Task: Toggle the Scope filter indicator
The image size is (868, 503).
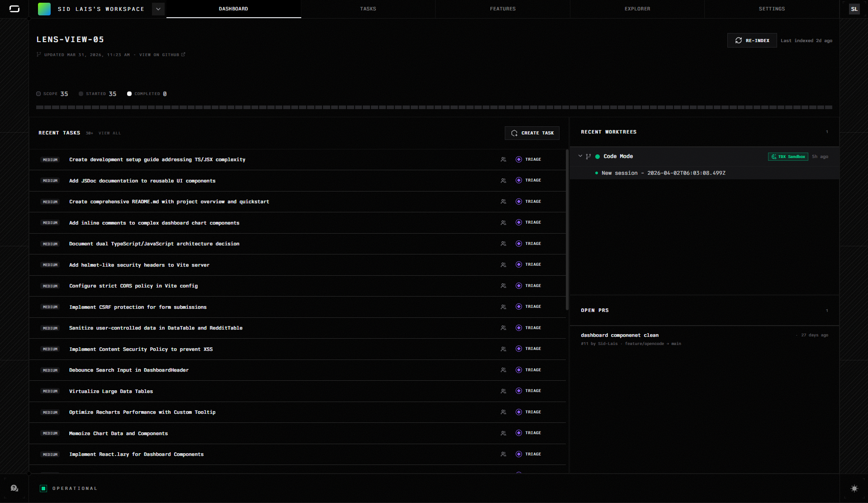Action: click(39, 94)
